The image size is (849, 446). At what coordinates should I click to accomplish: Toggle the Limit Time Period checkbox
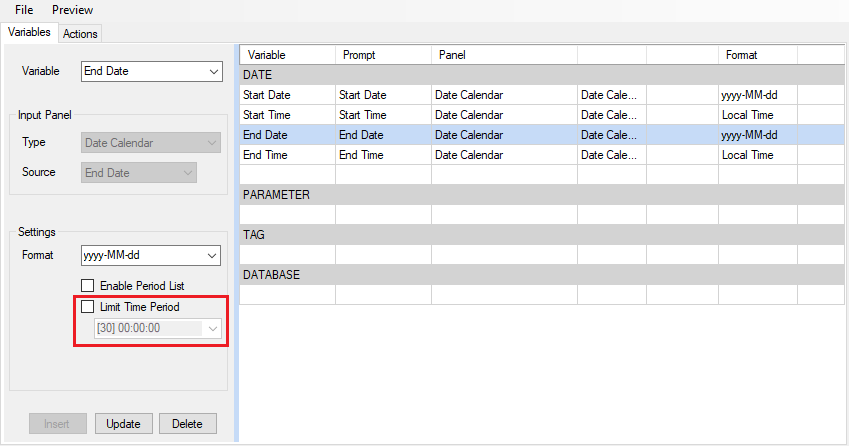coord(88,308)
